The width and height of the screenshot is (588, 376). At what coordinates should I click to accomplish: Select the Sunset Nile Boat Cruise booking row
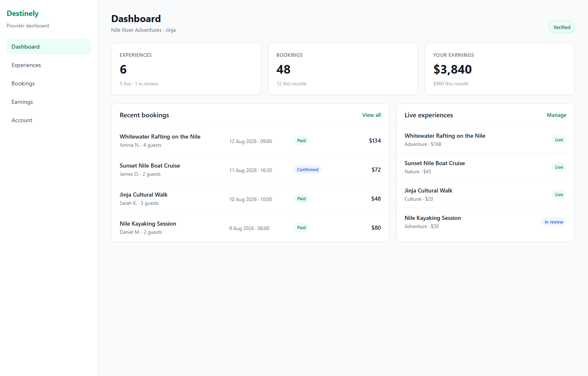tap(250, 170)
